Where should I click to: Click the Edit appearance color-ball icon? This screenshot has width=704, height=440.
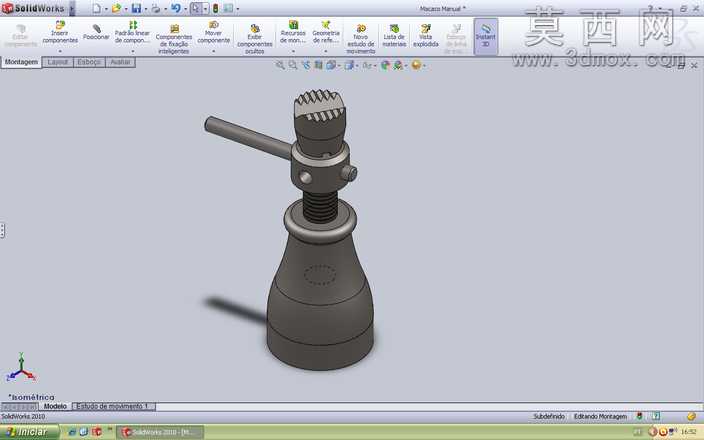pyautogui.click(x=385, y=66)
